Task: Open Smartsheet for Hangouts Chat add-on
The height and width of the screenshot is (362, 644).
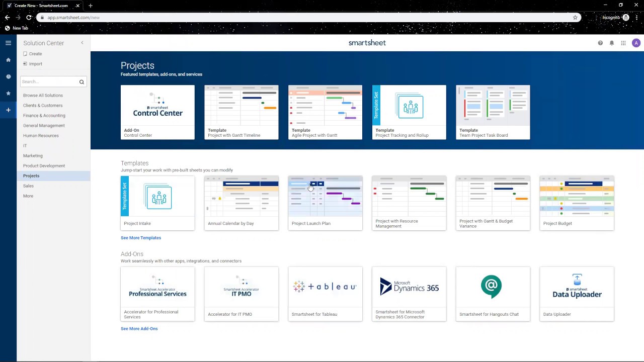Action: (493, 294)
